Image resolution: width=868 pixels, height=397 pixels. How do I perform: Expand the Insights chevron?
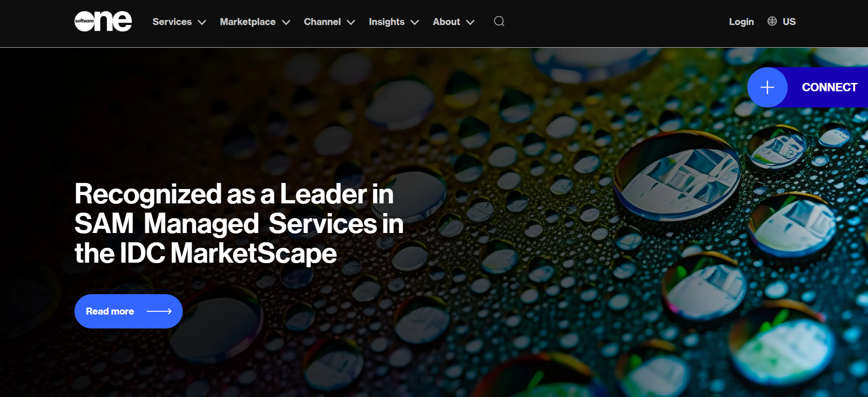tap(415, 22)
